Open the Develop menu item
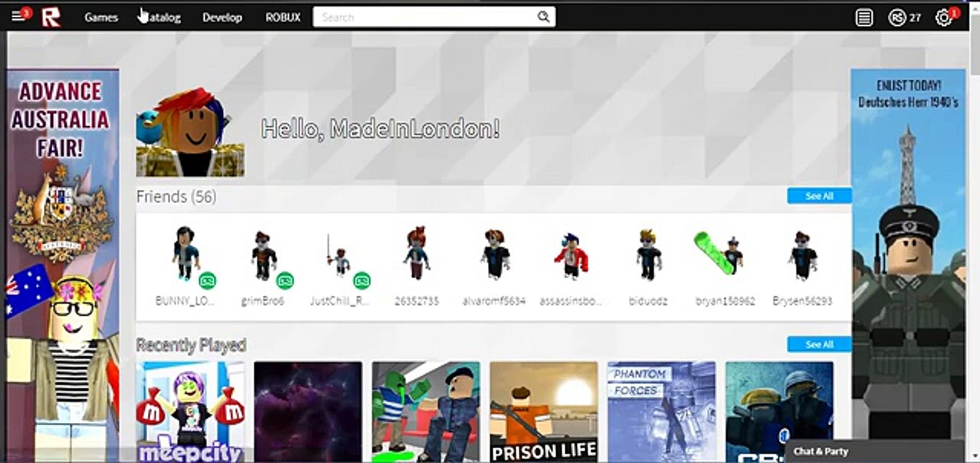The height and width of the screenshot is (463, 980). (x=222, y=18)
